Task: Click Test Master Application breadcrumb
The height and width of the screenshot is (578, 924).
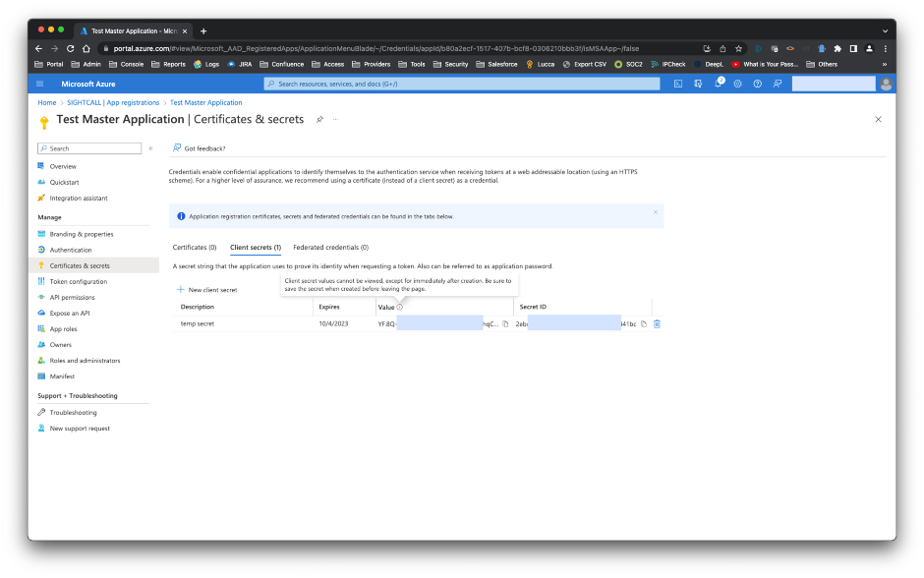Action: (205, 102)
